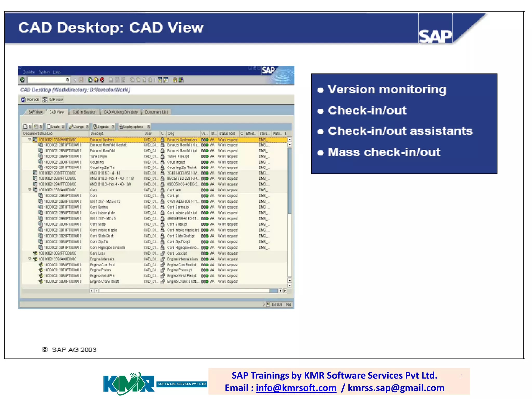The height and width of the screenshot is (399, 532).
Task: Select the Carb Lock document row
Action: 155,253
